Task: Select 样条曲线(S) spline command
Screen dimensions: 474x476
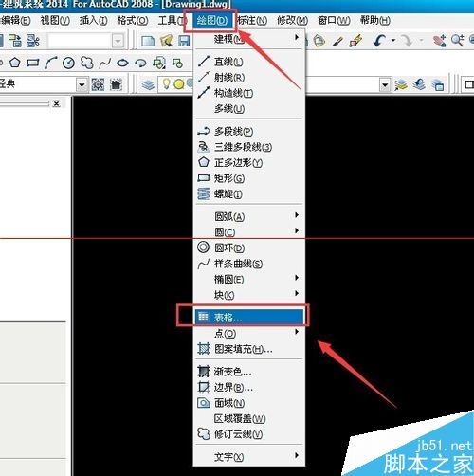Action: (x=249, y=264)
